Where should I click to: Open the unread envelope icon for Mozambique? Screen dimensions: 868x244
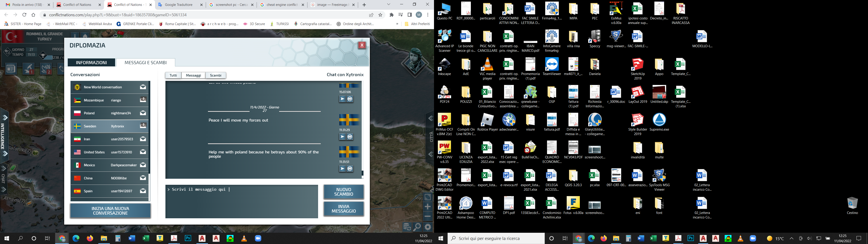[x=143, y=100]
